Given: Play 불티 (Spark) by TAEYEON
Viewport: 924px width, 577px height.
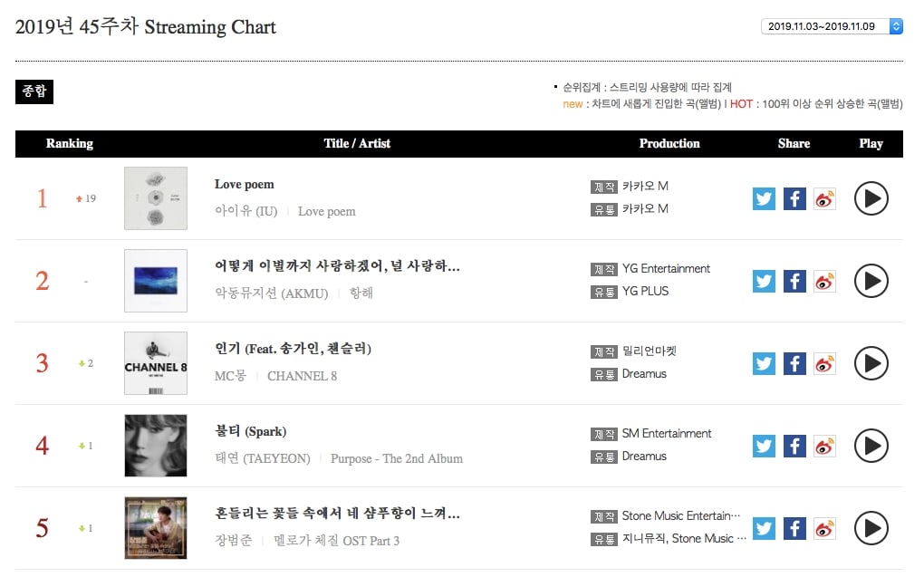Looking at the screenshot, I should tap(871, 447).
